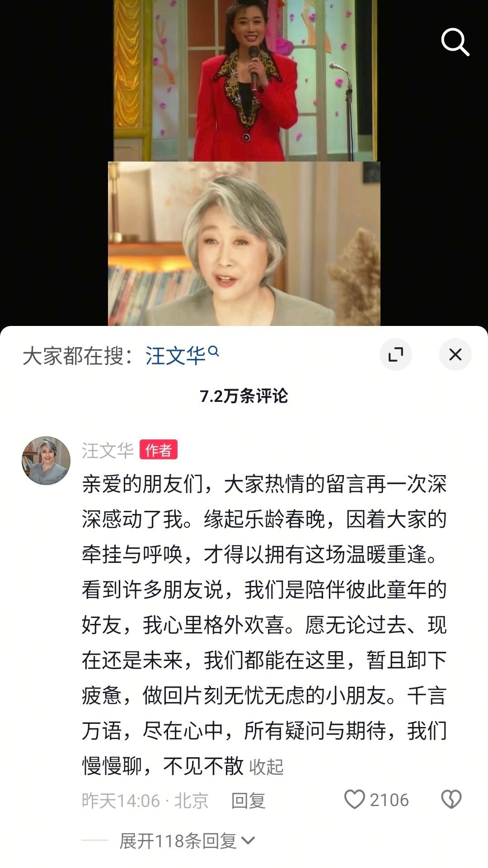Open search with the magnifier icon
Screen dimensions: 488x868
pyautogui.click(x=455, y=42)
